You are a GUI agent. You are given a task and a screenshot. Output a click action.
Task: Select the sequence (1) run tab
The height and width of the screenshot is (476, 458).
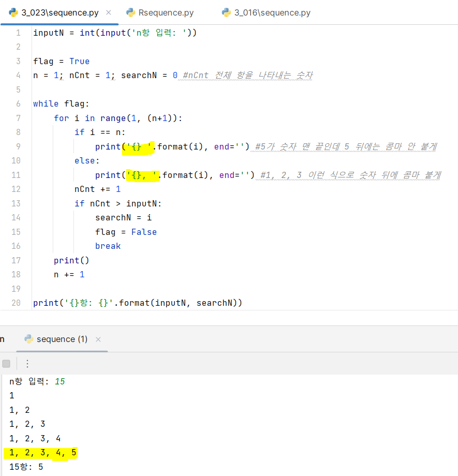[62, 339]
